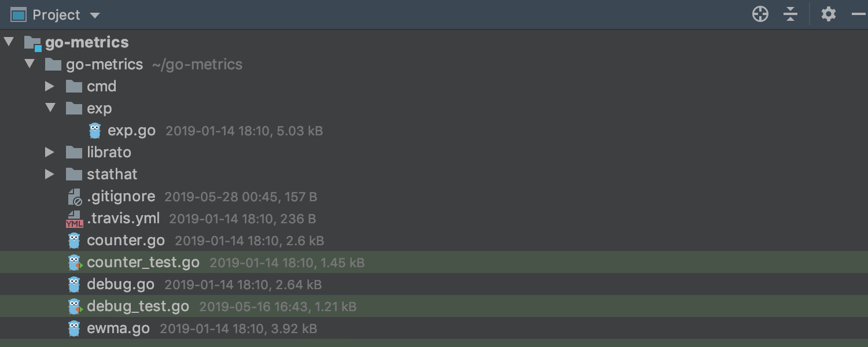Open the Project panel settings gear
This screenshot has width=868, height=347.
829,14
